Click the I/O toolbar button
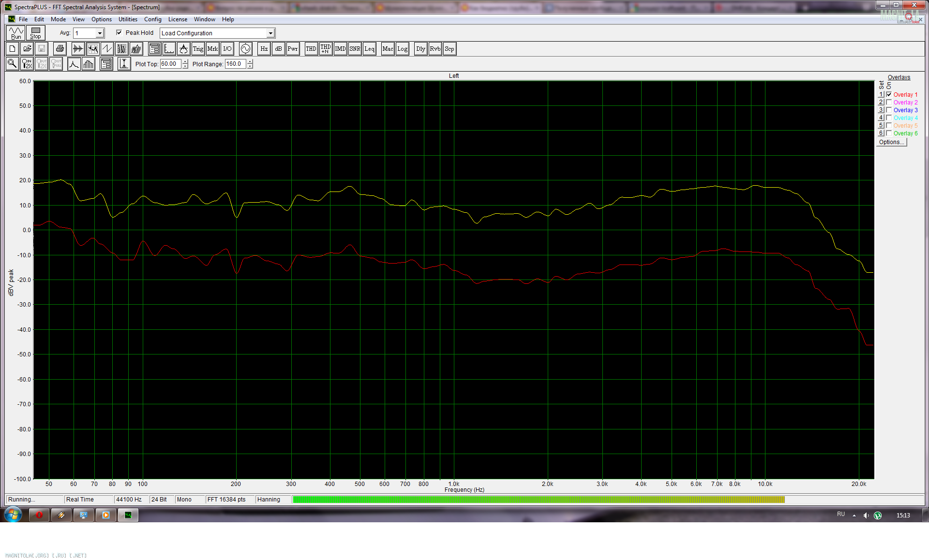929x560 pixels. (227, 49)
